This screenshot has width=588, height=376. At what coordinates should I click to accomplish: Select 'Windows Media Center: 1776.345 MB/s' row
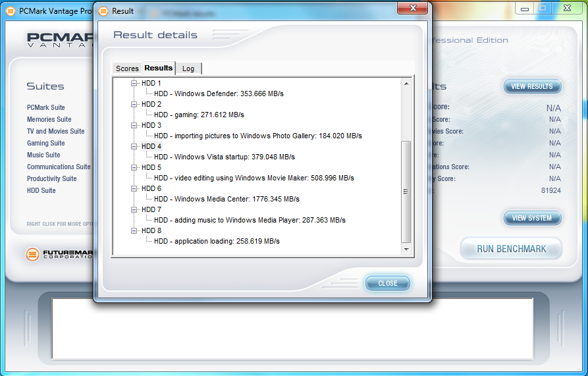coord(227,199)
